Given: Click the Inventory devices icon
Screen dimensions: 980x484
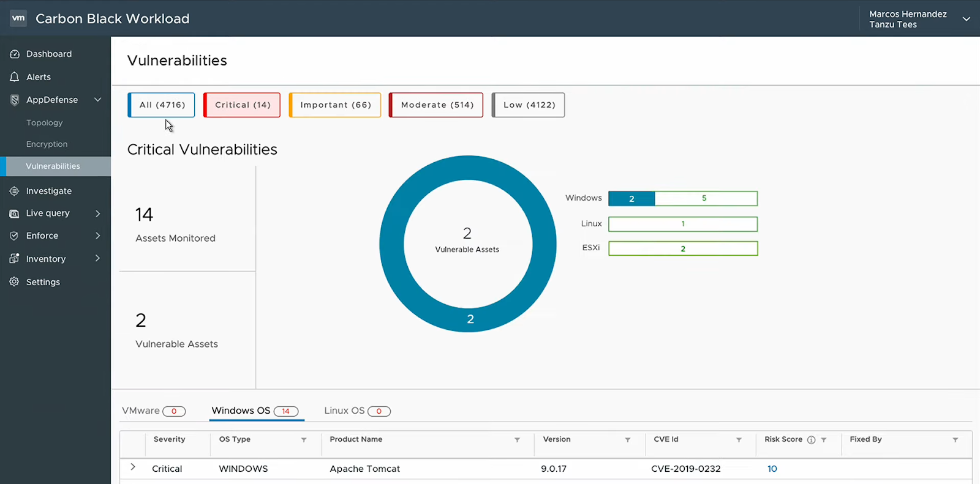Looking at the screenshot, I should [x=15, y=259].
